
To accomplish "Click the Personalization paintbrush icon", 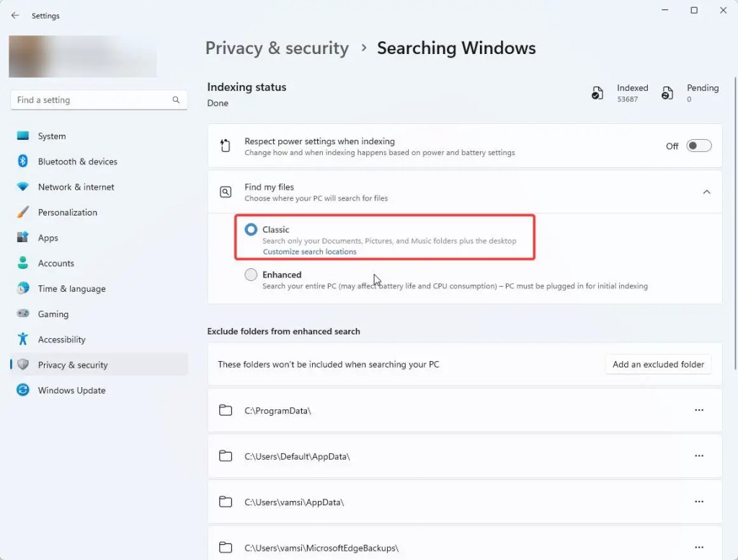I will 22,212.
